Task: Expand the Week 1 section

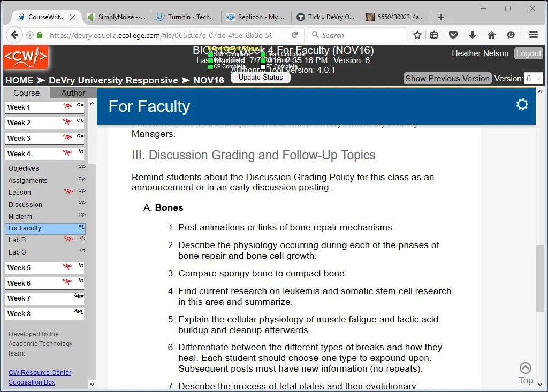Action: [45, 107]
